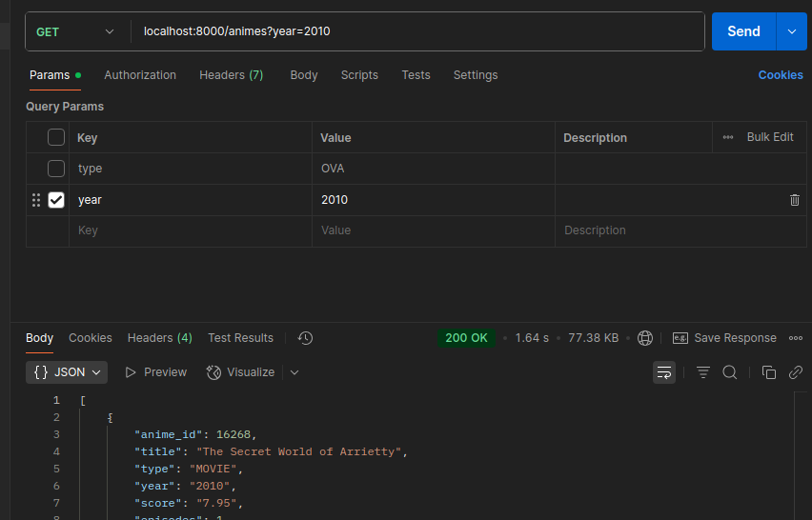Open the Cookies link
Screen dimensions: 812x520
pyautogui.click(x=781, y=75)
